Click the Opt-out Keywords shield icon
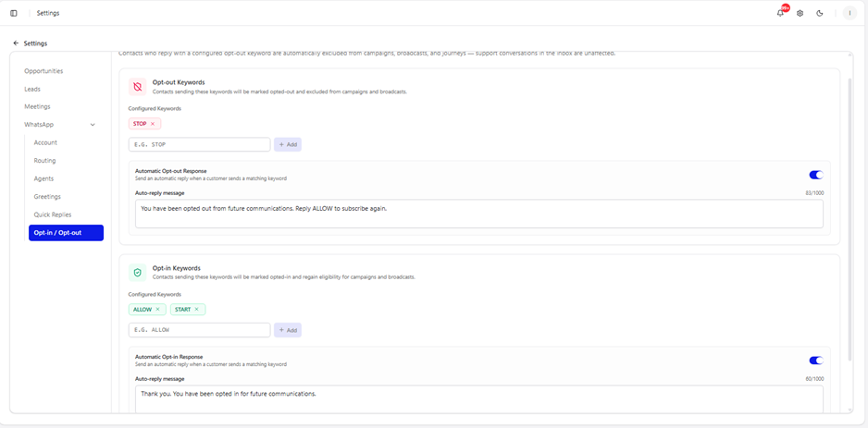Screen dimensions: 868x428 pyautogui.click(x=138, y=87)
